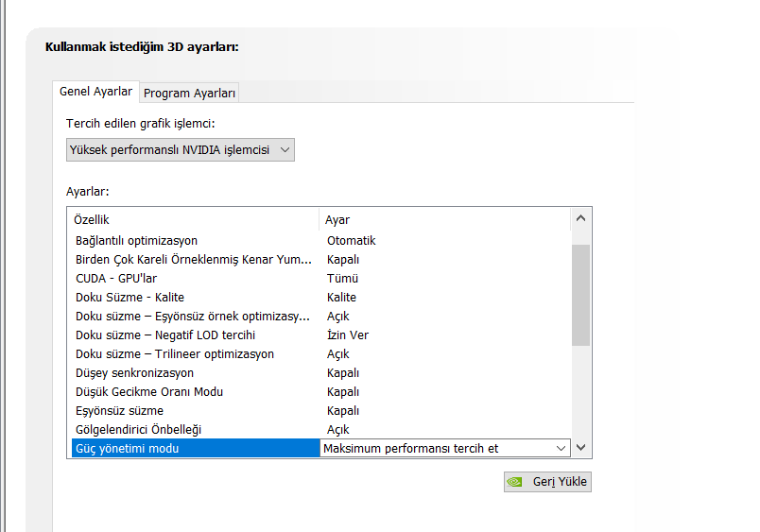This screenshot has width=760, height=532.
Task: Click Açık value for Trilineer optimizasyon
Action: click(337, 354)
